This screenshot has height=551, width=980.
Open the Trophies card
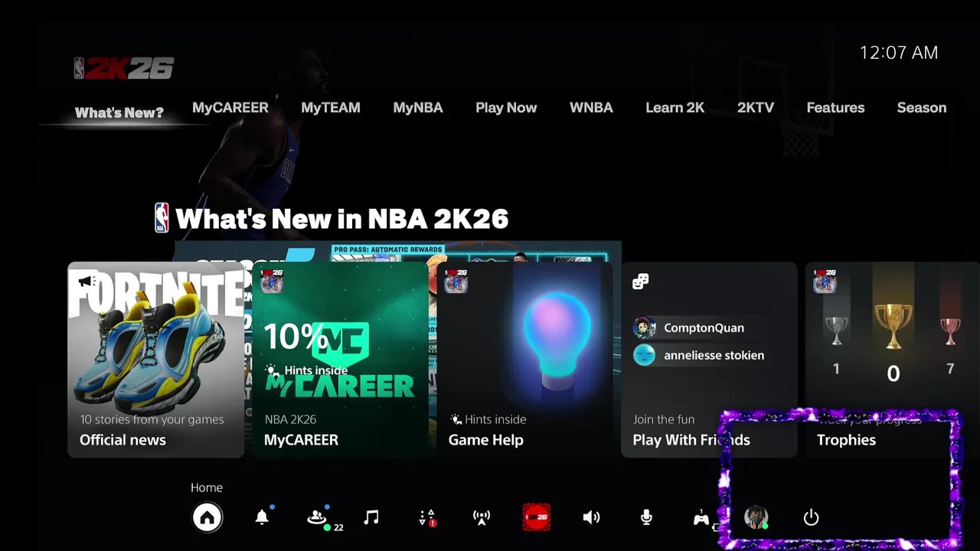(x=893, y=360)
